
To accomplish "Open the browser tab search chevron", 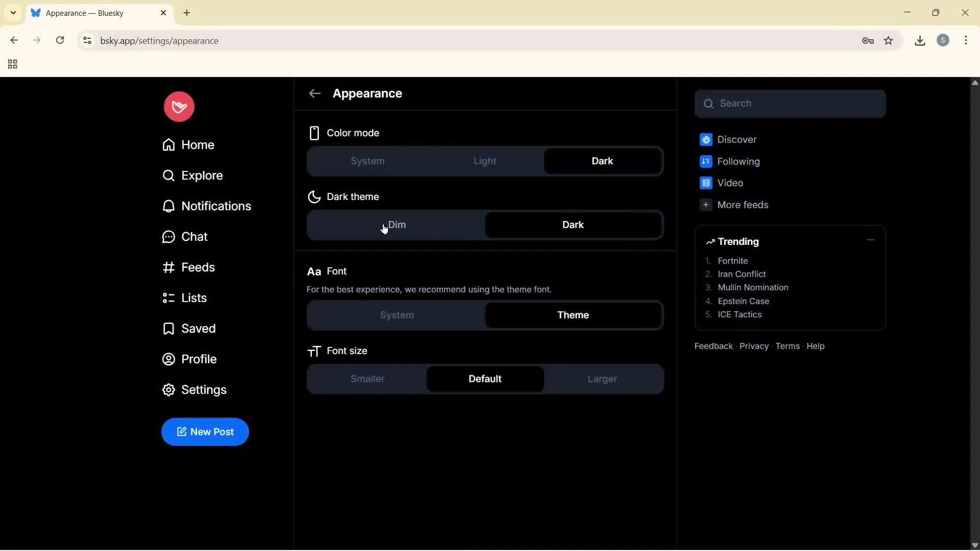I will point(12,13).
